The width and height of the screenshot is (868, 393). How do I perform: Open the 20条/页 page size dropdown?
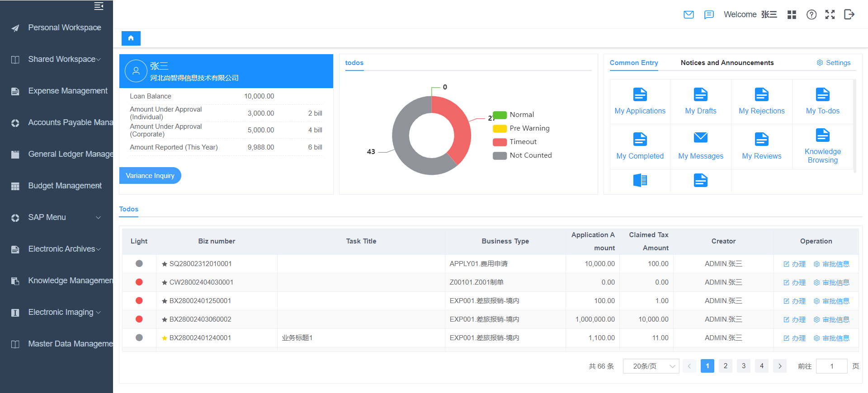[x=651, y=366]
